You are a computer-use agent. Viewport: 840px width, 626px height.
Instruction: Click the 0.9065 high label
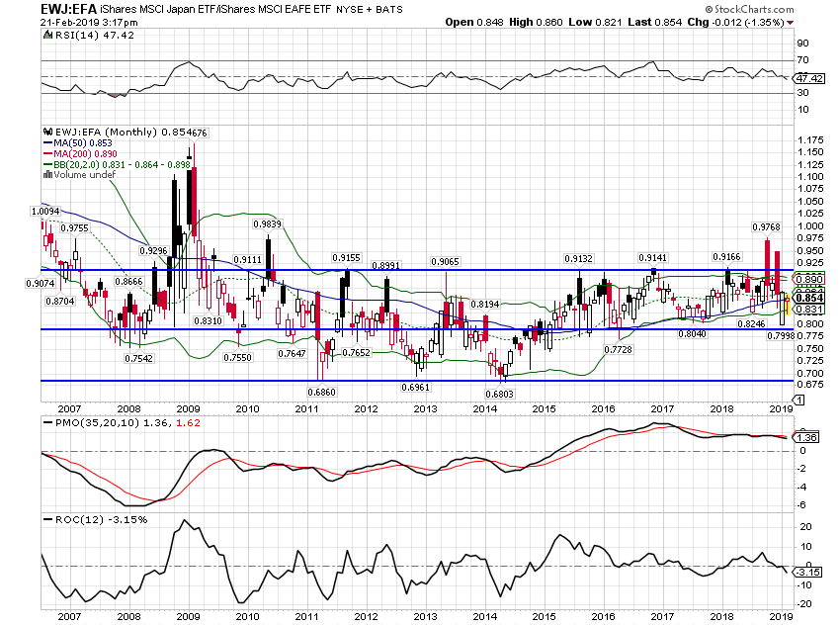pyautogui.click(x=445, y=261)
